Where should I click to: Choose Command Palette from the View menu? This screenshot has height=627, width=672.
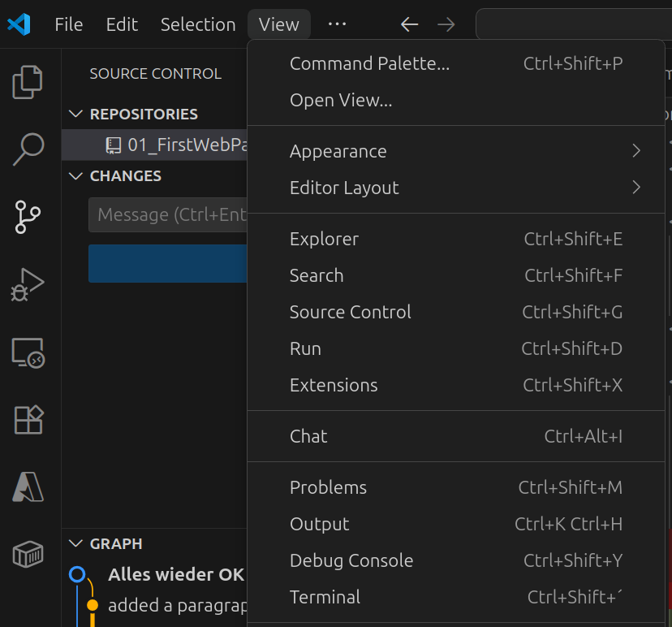coord(369,63)
